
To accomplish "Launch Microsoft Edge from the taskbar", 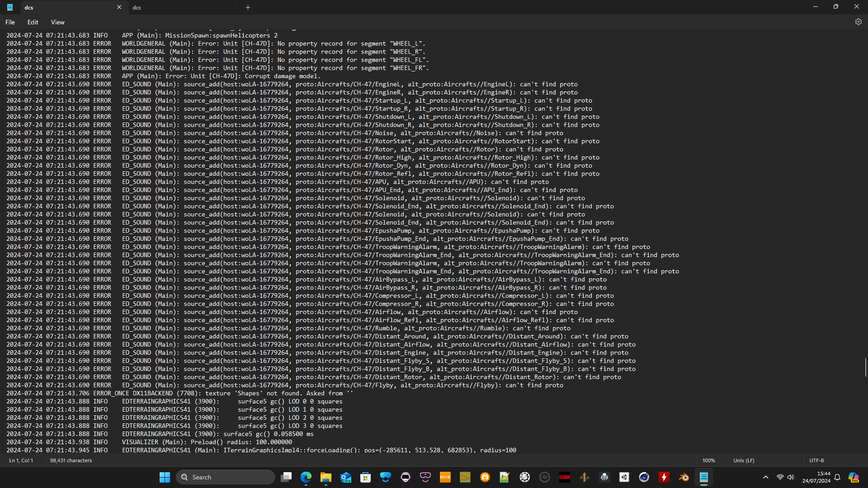I will click(x=306, y=477).
